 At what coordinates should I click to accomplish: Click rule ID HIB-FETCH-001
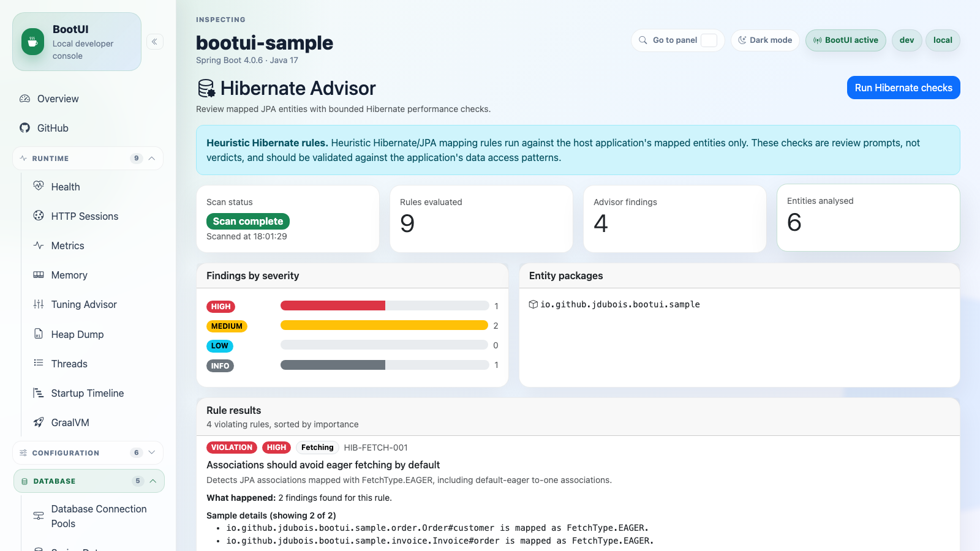pyautogui.click(x=375, y=448)
